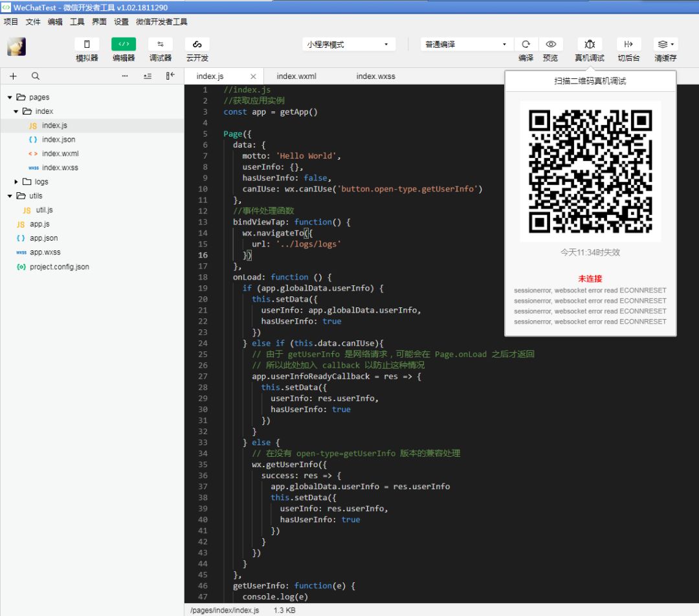Click the 未连接 connection status text
699x616 pixels.
[590, 279]
